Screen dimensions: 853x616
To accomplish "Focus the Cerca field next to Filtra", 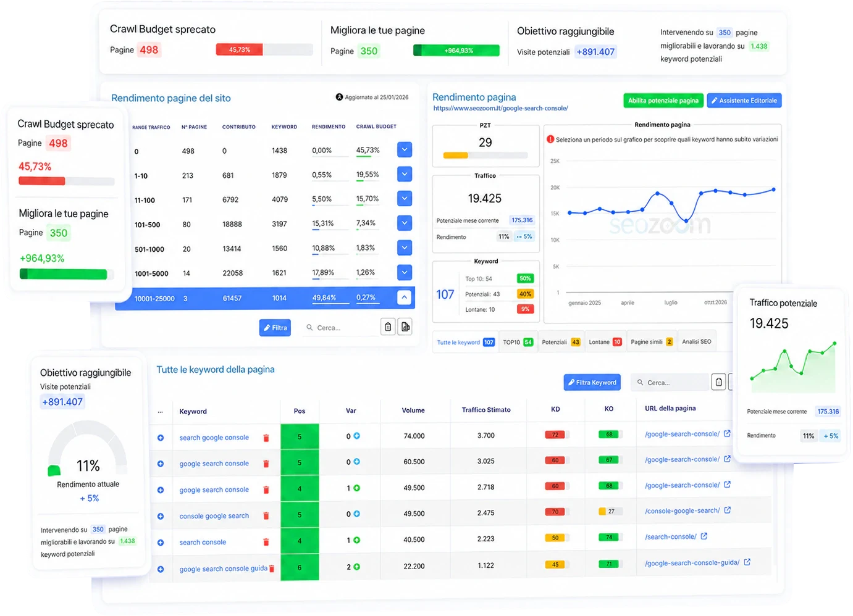I will click(341, 328).
